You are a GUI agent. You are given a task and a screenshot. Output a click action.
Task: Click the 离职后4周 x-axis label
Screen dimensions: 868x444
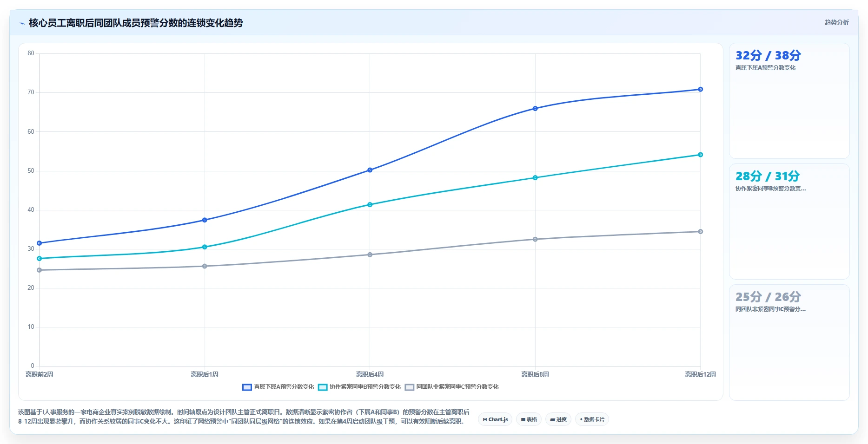click(370, 374)
